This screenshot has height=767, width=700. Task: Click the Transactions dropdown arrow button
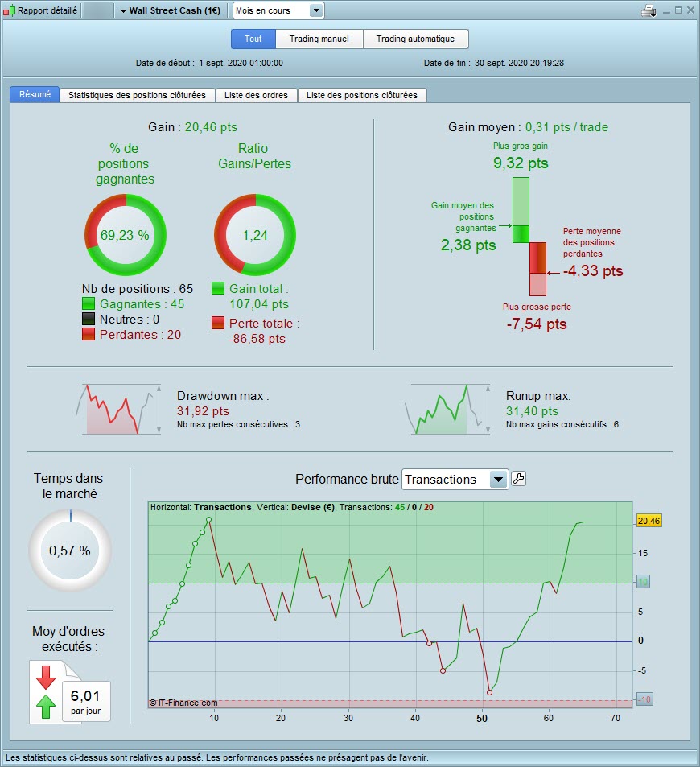[x=498, y=480]
